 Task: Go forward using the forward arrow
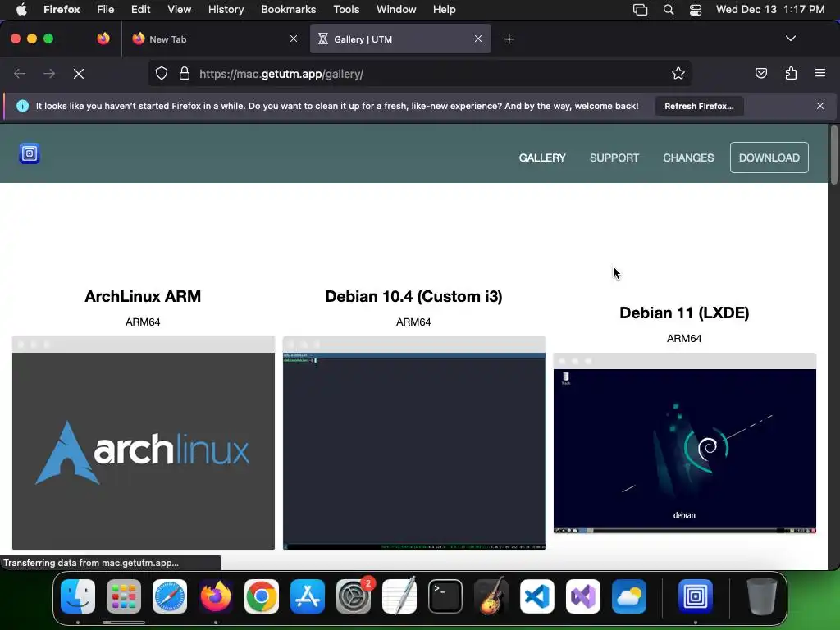(x=49, y=74)
